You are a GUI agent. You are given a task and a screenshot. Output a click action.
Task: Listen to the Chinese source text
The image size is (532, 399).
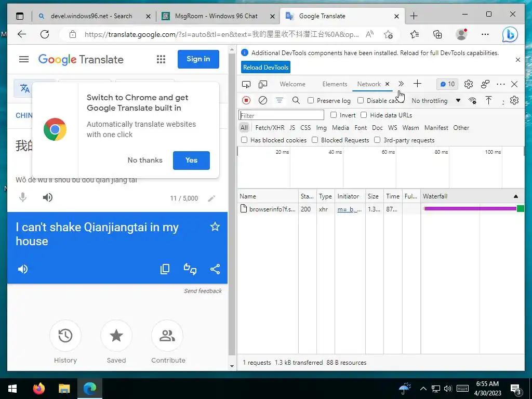[48, 197]
